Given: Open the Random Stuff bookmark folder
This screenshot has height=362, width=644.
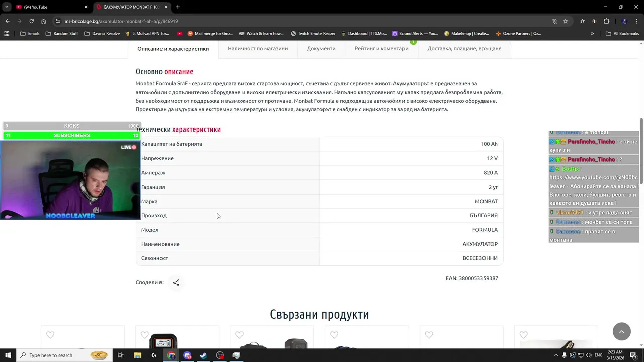Looking at the screenshot, I should [62, 34].
